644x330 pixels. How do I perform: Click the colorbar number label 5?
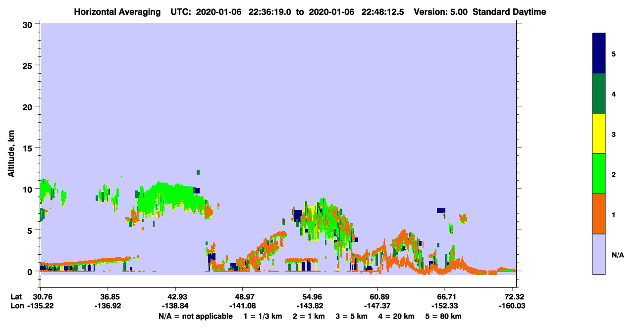614,54
